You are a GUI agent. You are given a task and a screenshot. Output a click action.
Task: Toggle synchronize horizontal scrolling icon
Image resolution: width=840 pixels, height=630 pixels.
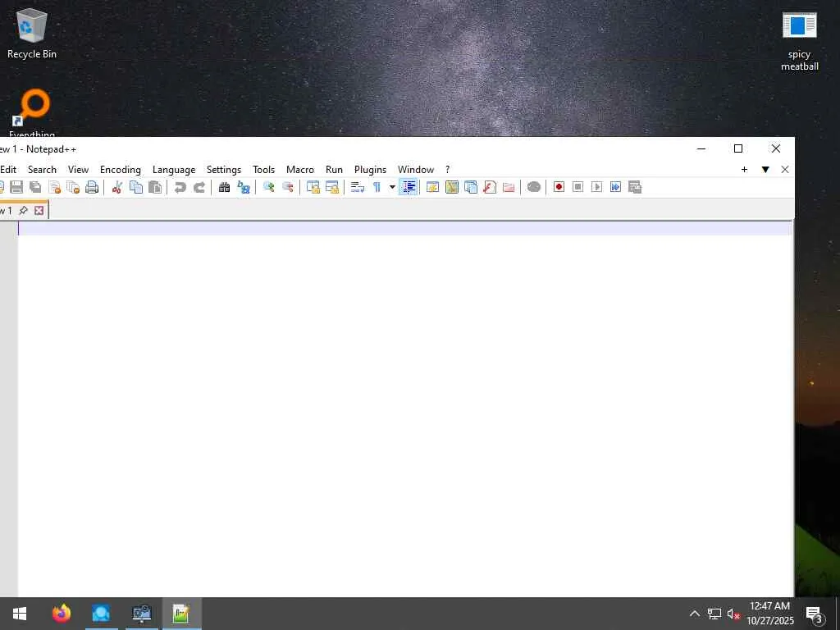(332, 187)
